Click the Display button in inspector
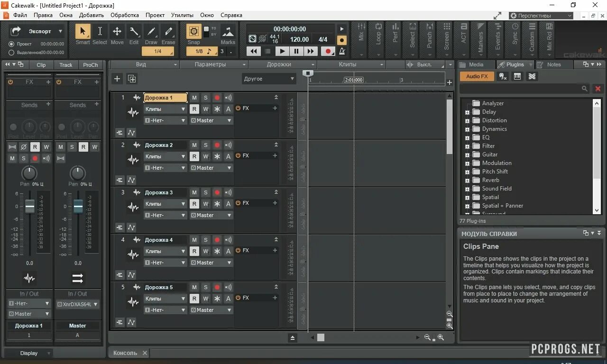The image size is (607, 364). [29, 353]
